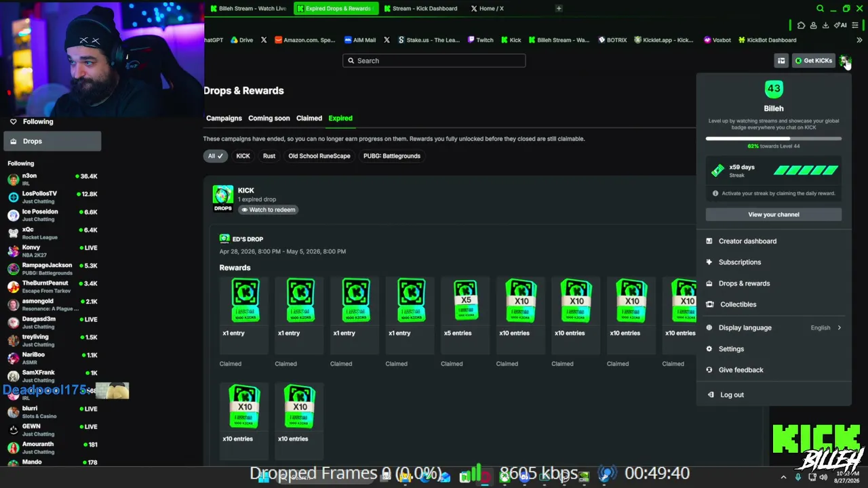Viewport: 868px width, 488px height.
Task: Click the Following heart icon in sidebar
Action: (13, 122)
